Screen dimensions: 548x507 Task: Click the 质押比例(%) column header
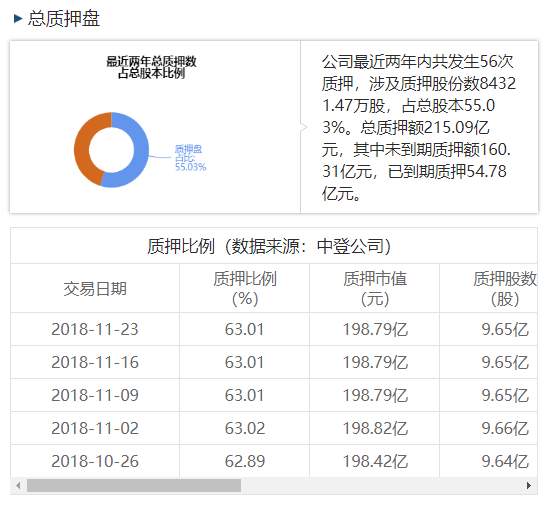245,288
